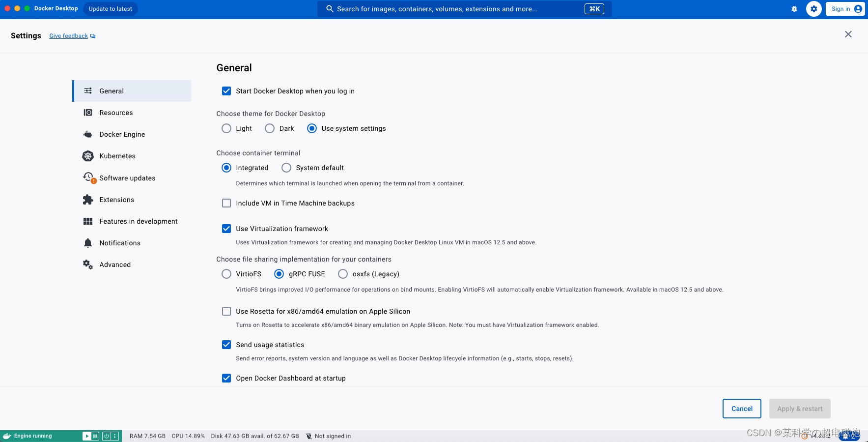Select Integrated container terminal
868x442 pixels.
226,168
